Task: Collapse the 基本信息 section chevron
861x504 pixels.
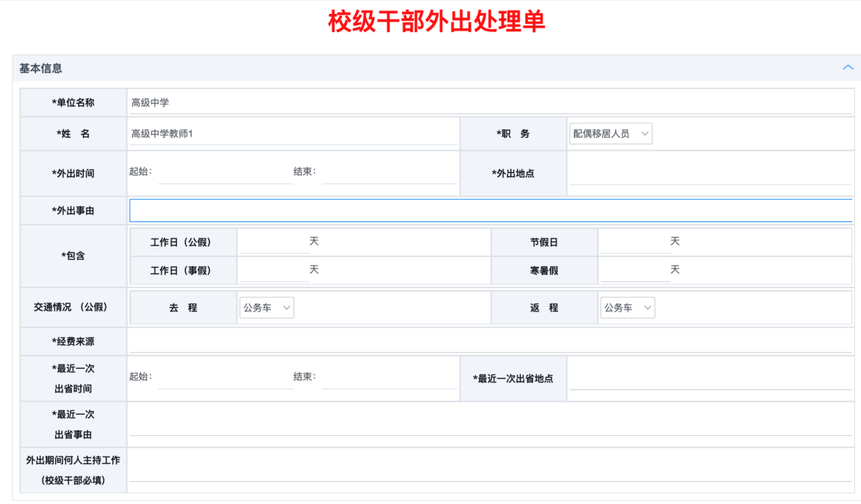Action: click(x=847, y=67)
